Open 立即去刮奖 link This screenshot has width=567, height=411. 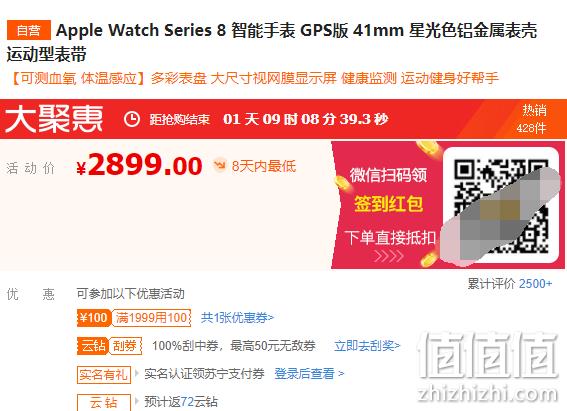[x=367, y=346]
